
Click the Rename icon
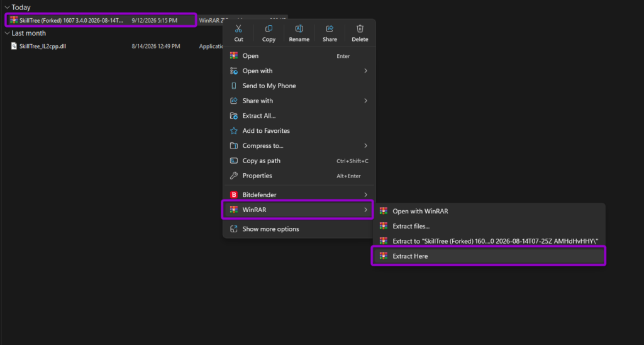point(299,29)
